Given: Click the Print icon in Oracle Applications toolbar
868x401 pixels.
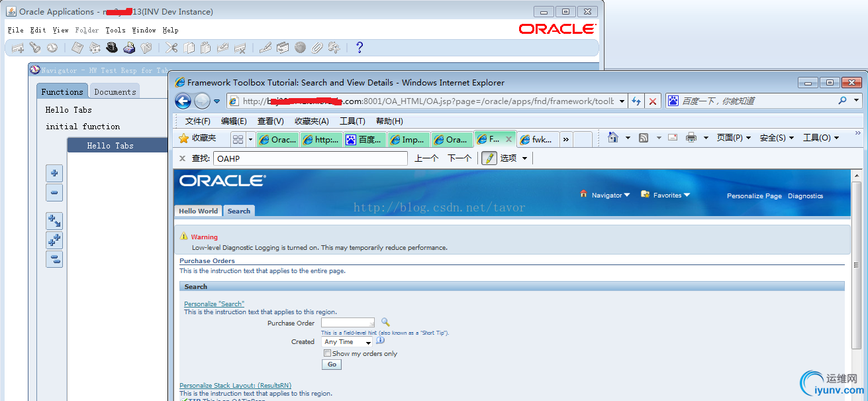Looking at the screenshot, I should coord(129,48).
